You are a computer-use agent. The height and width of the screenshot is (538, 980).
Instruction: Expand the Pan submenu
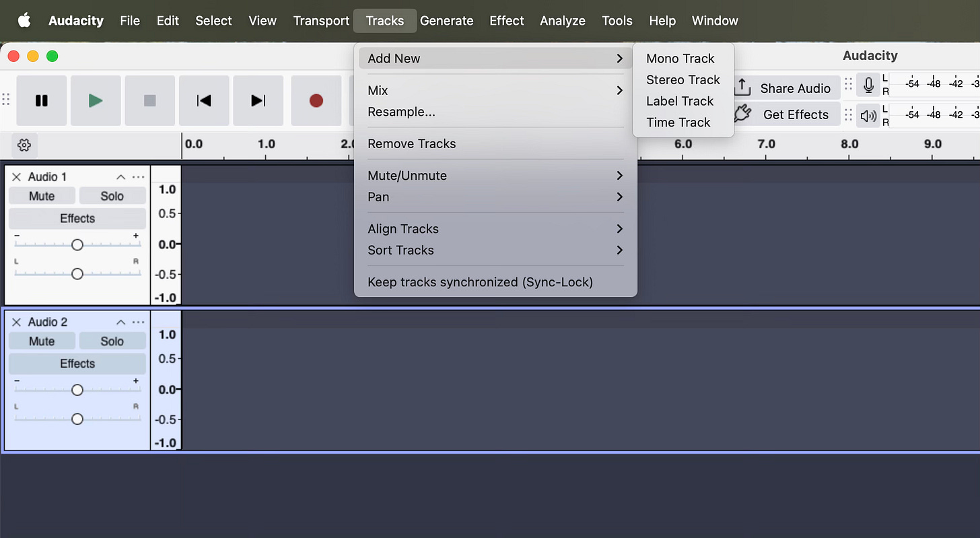(x=495, y=197)
